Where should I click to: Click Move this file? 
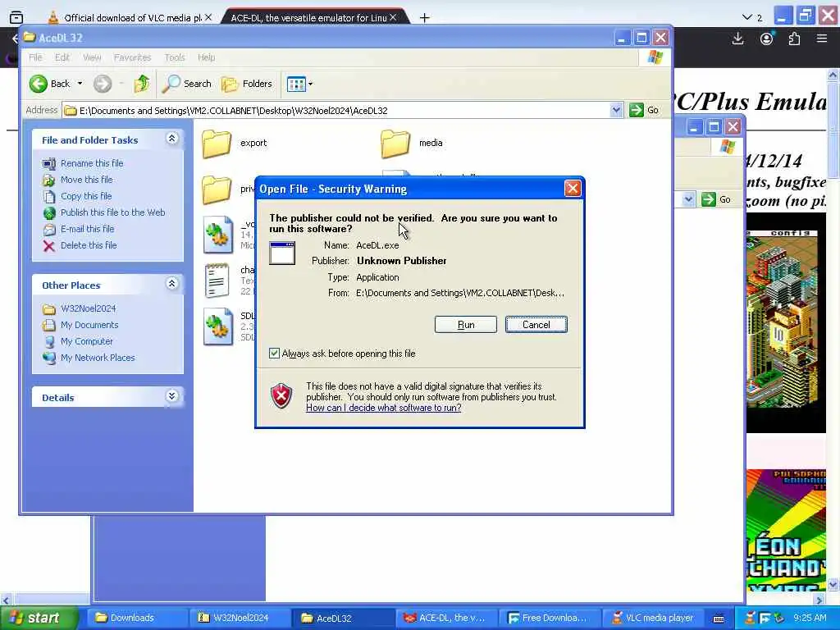[86, 180]
